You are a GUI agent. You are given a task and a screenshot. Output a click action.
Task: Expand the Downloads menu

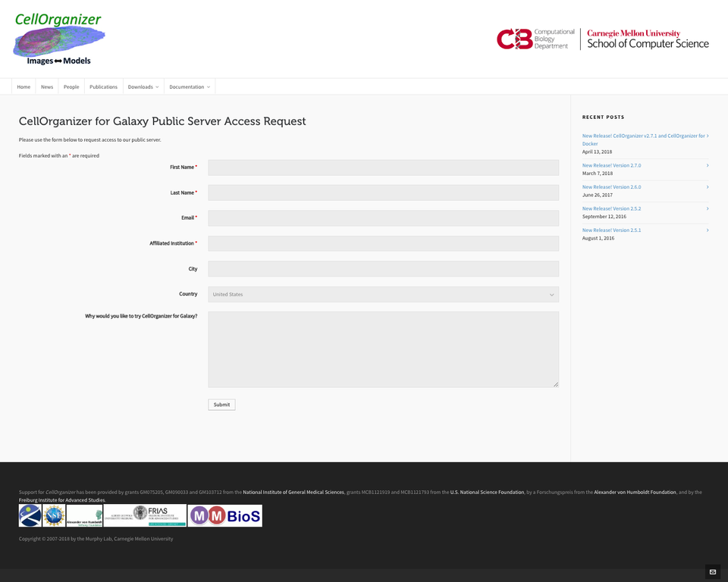(143, 87)
